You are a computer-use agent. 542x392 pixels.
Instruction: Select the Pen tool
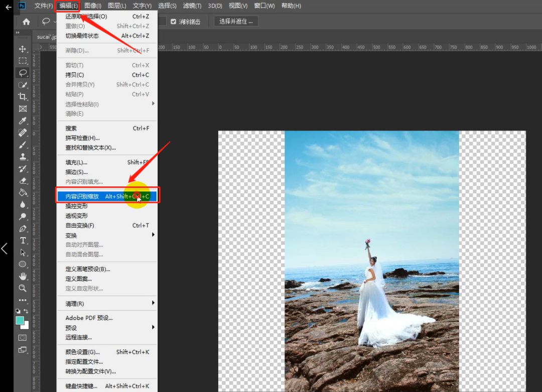pos(23,229)
